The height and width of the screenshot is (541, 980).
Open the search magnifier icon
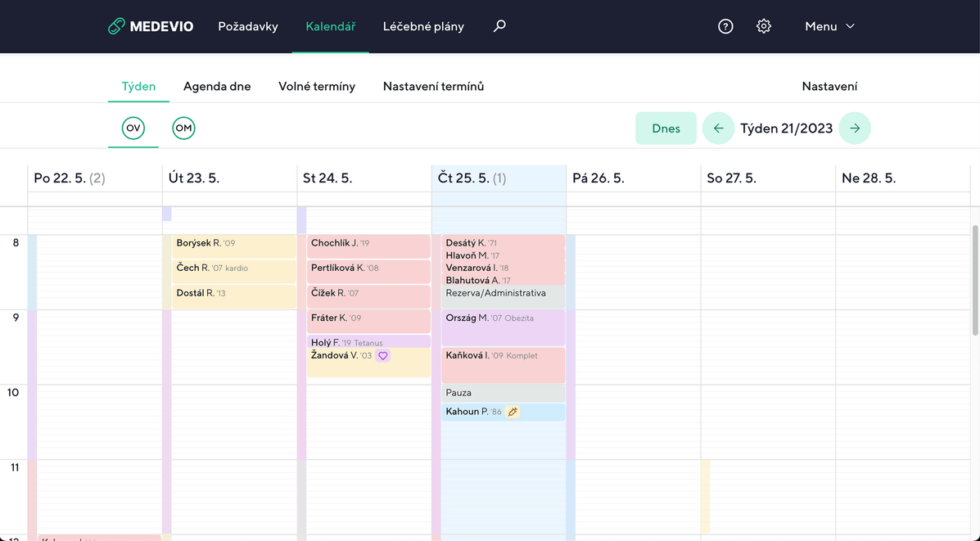click(499, 26)
